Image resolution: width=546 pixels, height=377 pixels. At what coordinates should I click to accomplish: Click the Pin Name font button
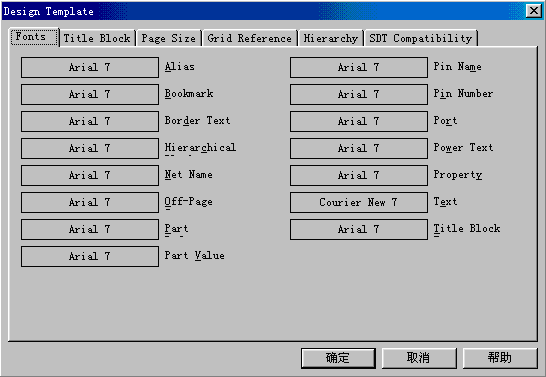click(x=359, y=67)
